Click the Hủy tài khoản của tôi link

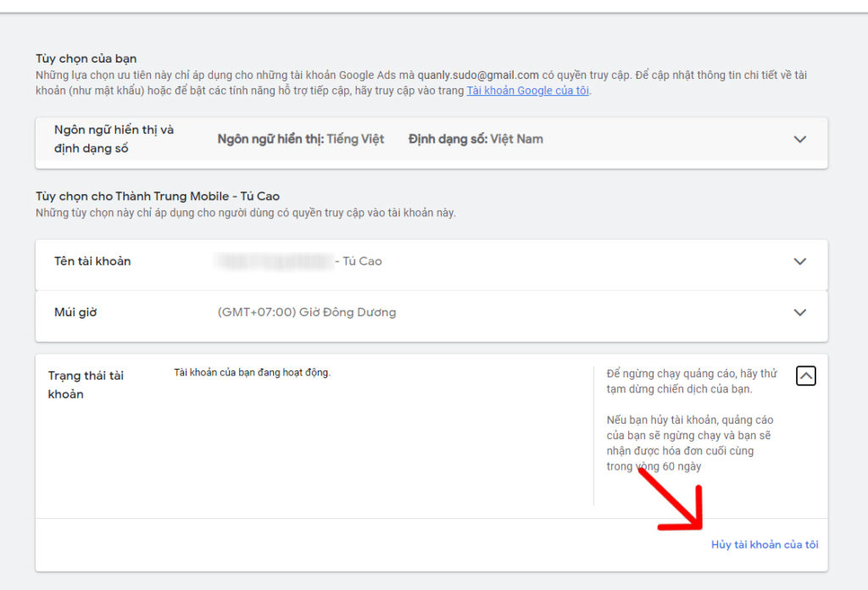point(764,545)
